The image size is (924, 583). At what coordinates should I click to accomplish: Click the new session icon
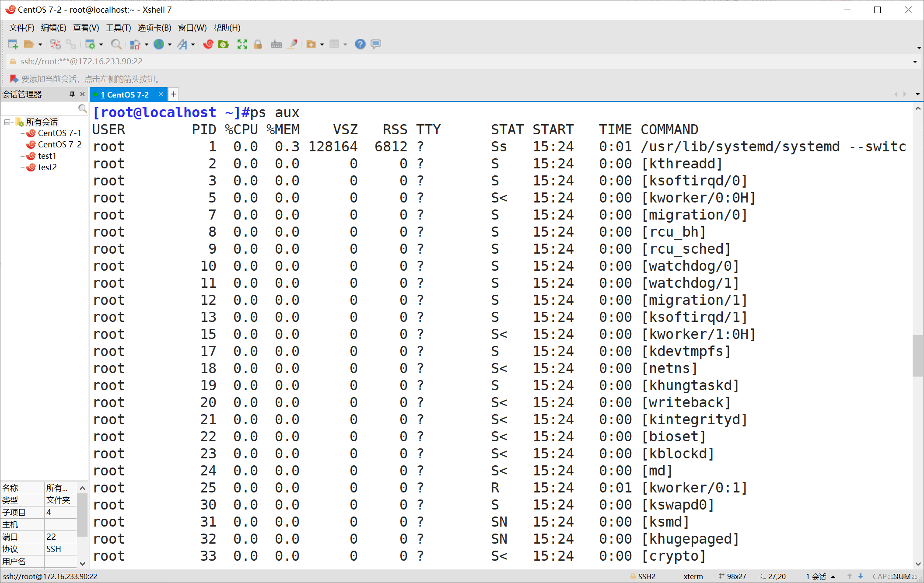(x=13, y=44)
